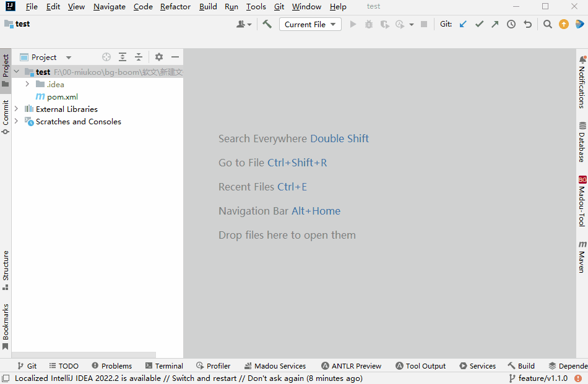Click the Debug bug icon

(369, 24)
